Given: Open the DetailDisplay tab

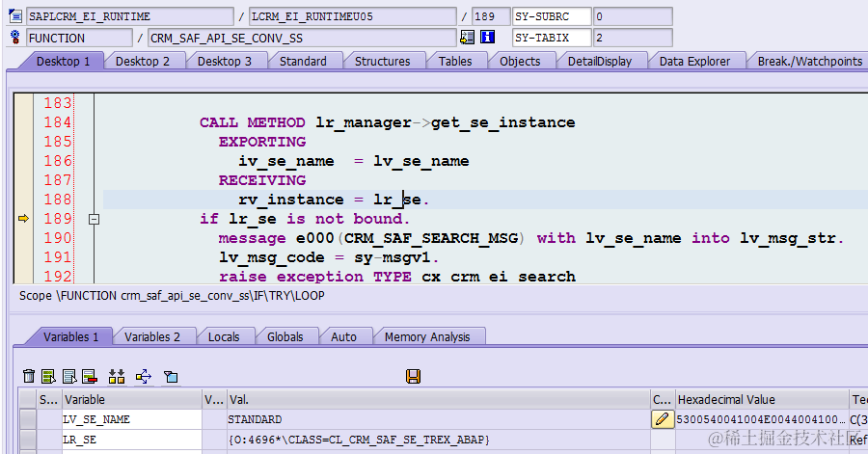Looking at the screenshot, I should [600, 61].
